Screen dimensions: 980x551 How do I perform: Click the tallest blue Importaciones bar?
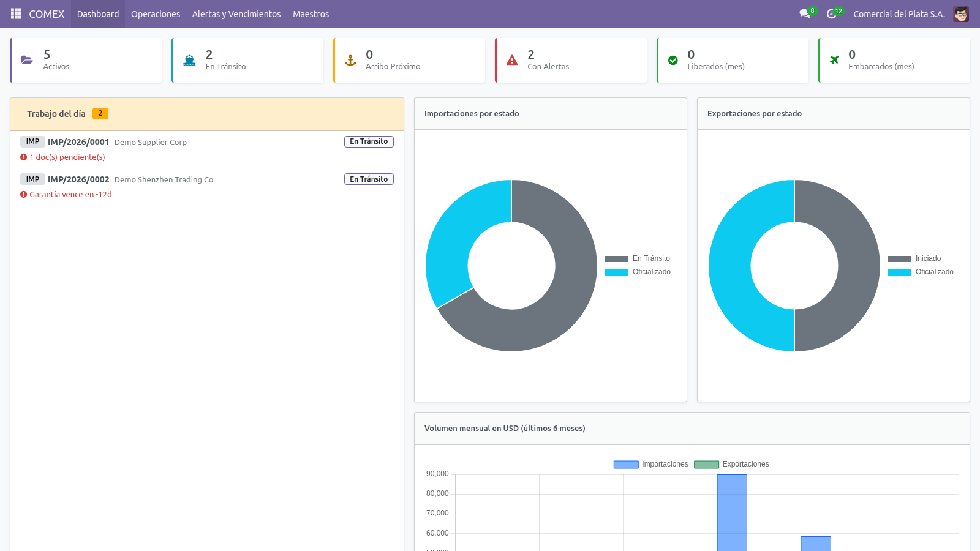pos(732,513)
